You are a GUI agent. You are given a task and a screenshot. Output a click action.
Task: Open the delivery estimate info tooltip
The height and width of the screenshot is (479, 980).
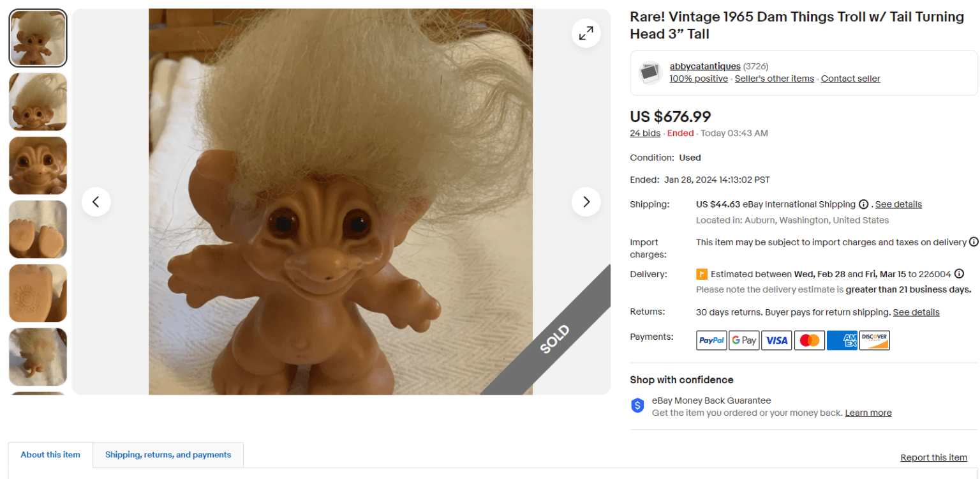point(959,273)
